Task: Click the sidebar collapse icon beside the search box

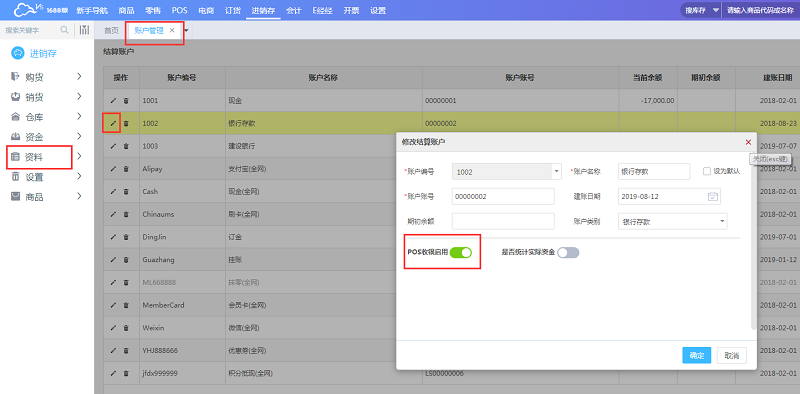Action: (x=85, y=30)
